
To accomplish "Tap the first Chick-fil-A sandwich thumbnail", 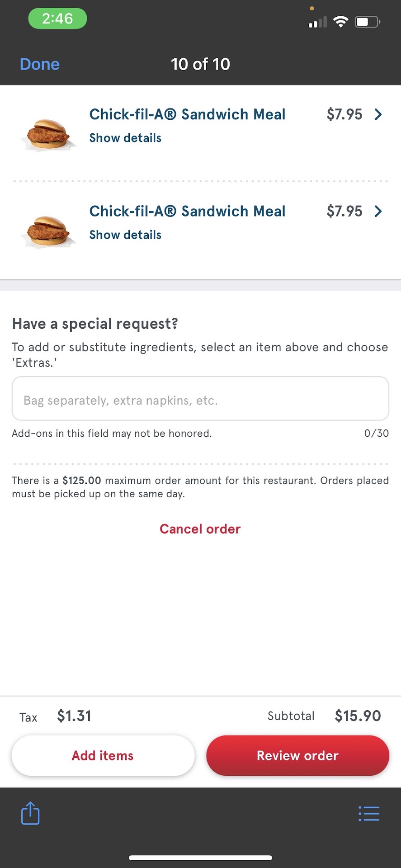I will [48, 134].
